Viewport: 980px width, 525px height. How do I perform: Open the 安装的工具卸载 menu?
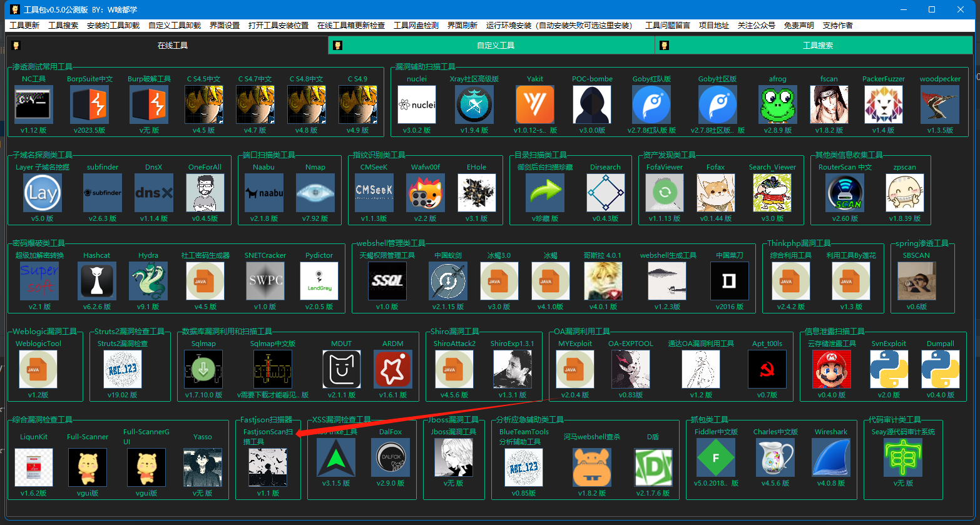coord(113,25)
